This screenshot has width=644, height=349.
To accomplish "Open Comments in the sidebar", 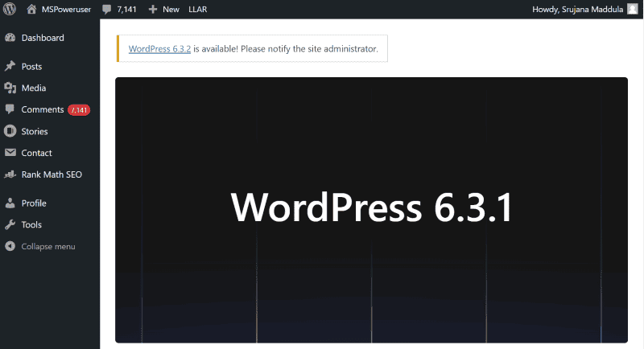I will (43, 109).
